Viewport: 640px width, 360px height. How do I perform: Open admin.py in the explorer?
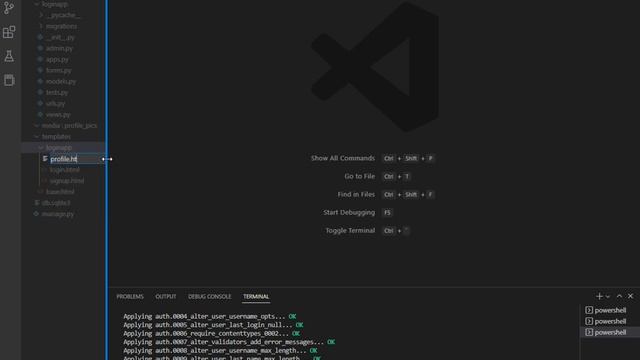pos(59,48)
